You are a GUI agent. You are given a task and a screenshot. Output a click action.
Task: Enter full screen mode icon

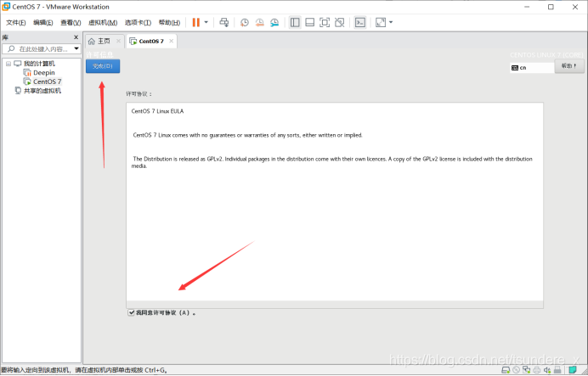click(x=325, y=22)
